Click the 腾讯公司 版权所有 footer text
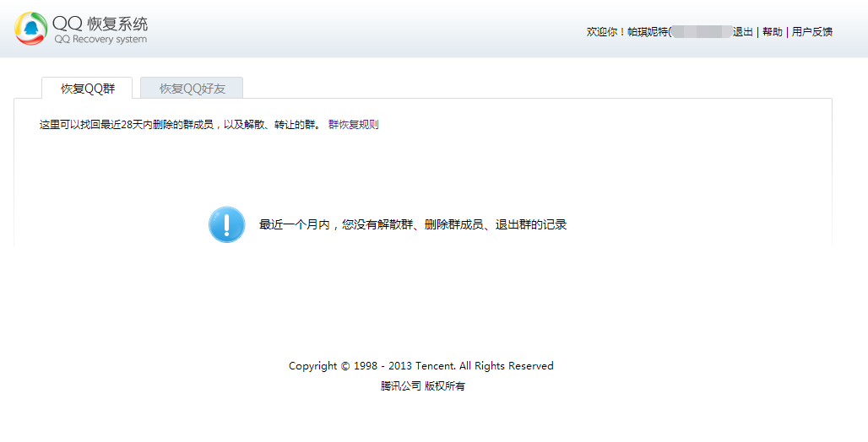This screenshot has height=442, width=868. coord(422,386)
